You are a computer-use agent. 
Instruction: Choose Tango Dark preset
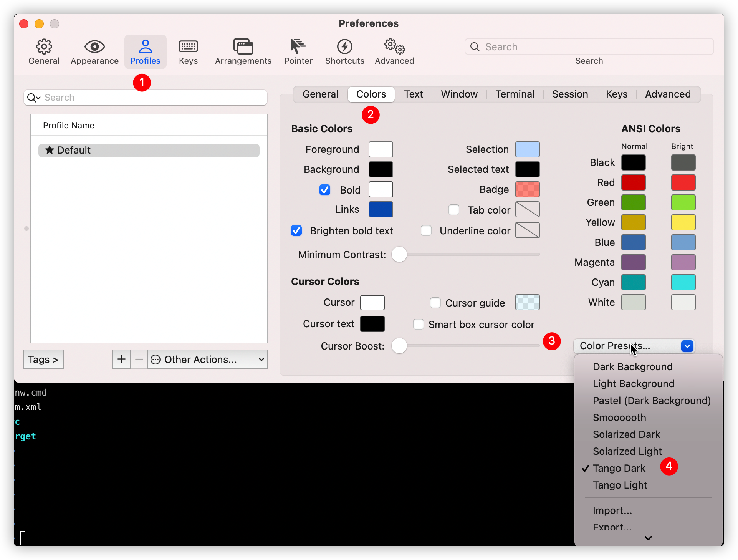tap(649, 468)
